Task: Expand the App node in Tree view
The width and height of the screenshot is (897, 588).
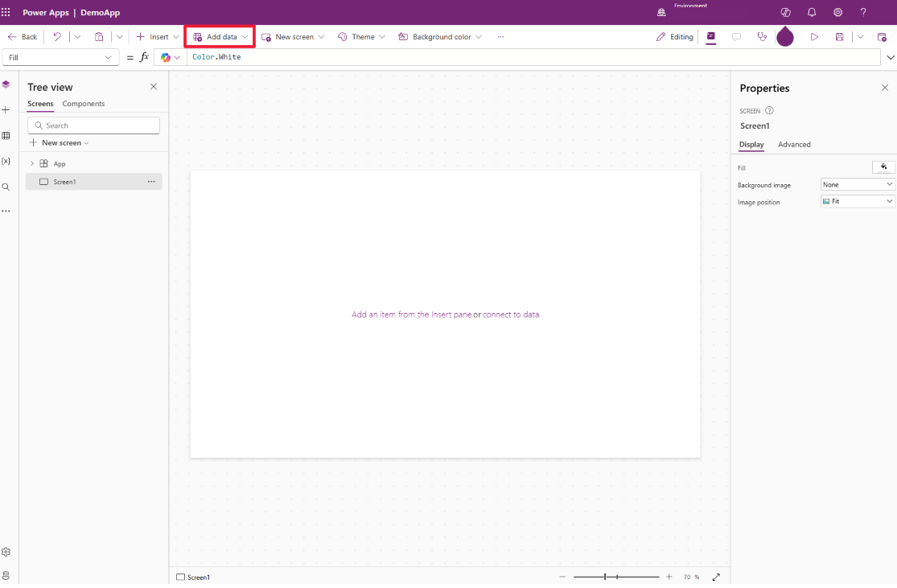Action: pos(31,162)
